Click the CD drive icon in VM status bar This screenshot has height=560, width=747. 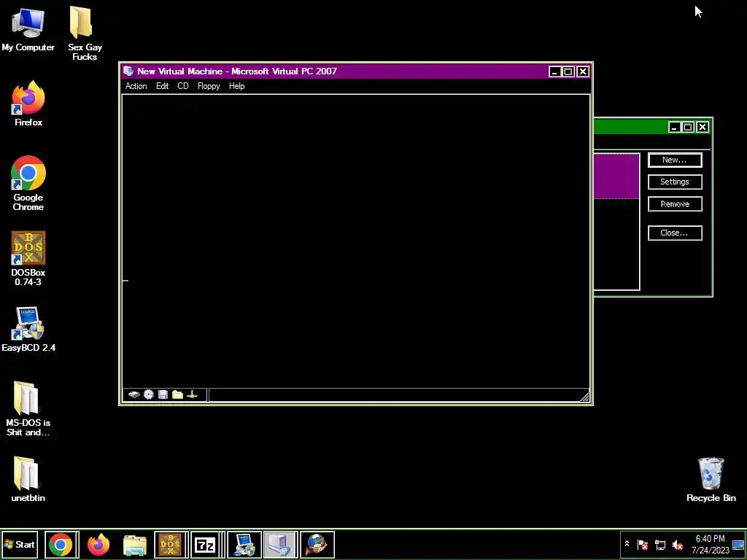click(x=149, y=394)
